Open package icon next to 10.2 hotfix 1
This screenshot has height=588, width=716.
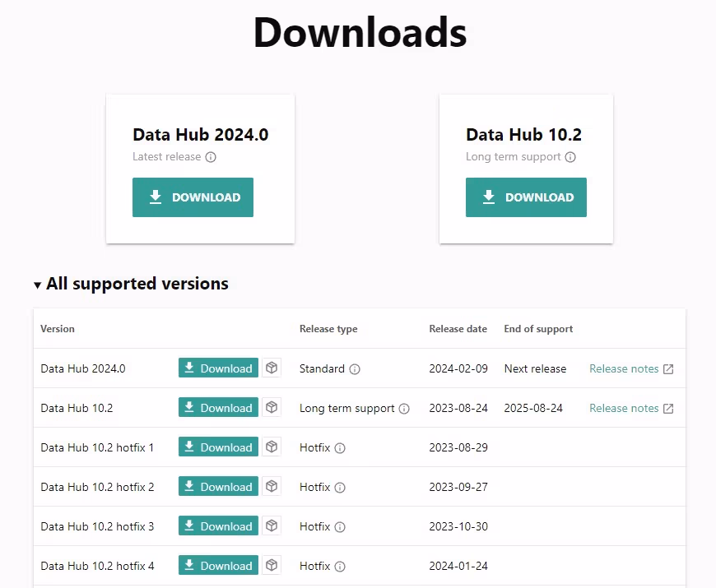click(x=272, y=447)
